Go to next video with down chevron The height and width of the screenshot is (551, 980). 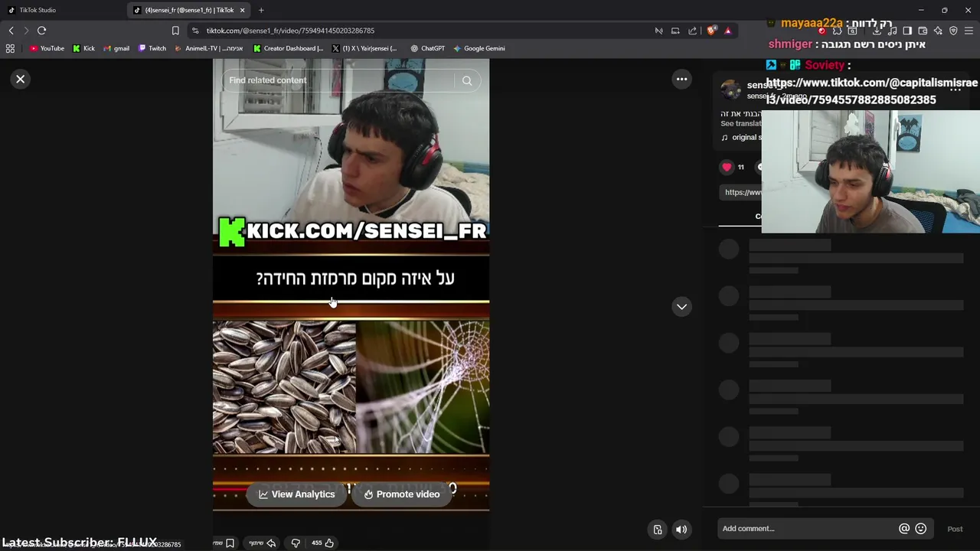[681, 307]
